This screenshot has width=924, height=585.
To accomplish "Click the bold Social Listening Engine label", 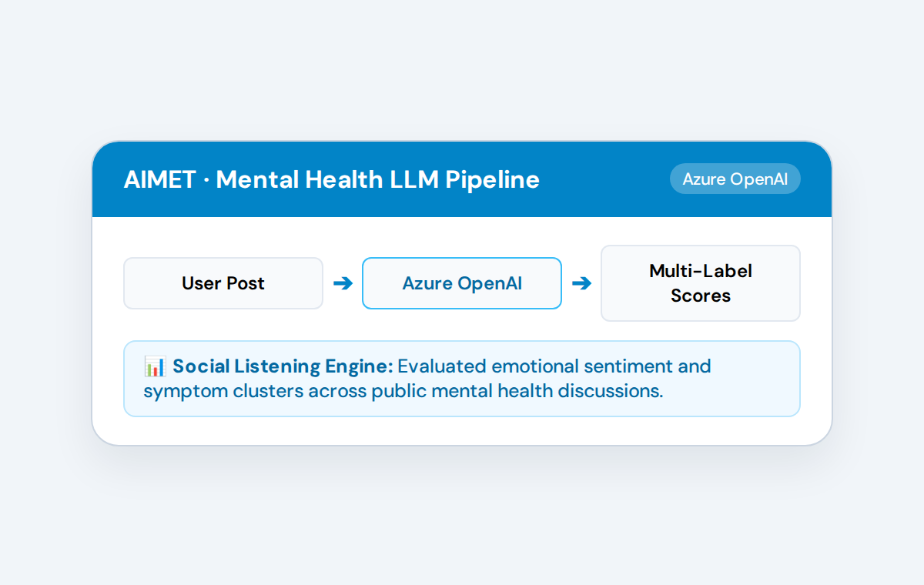I will click(283, 366).
